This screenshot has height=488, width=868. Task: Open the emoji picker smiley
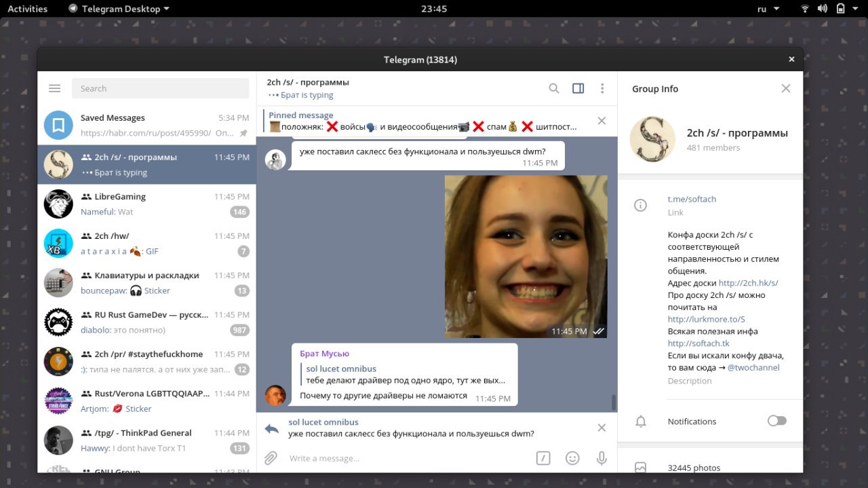pos(572,458)
